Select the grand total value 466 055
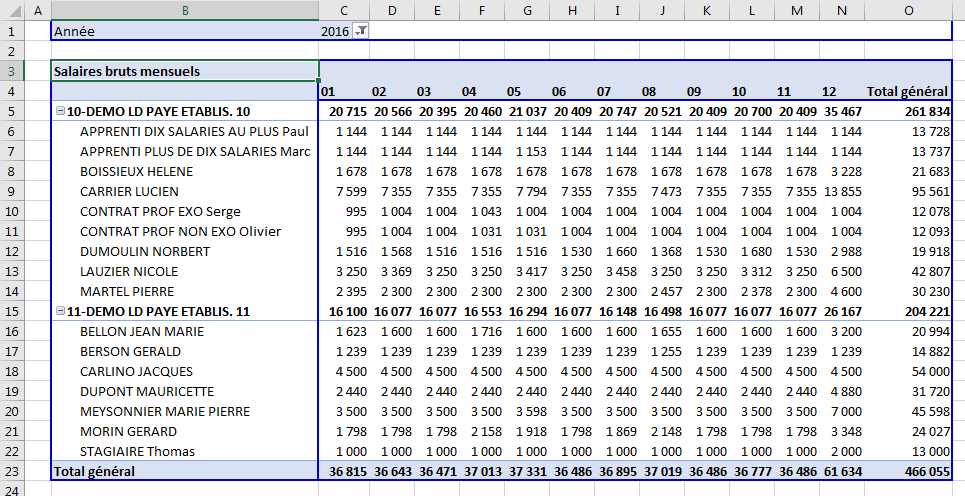This screenshot has width=965, height=496. [927, 471]
